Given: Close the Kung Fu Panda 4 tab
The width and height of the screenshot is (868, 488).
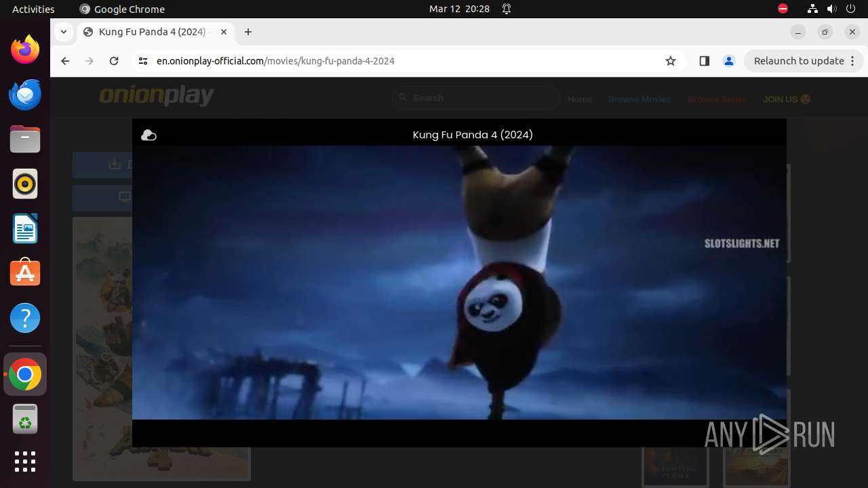Looking at the screenshot, I should (x=224, y=32).
